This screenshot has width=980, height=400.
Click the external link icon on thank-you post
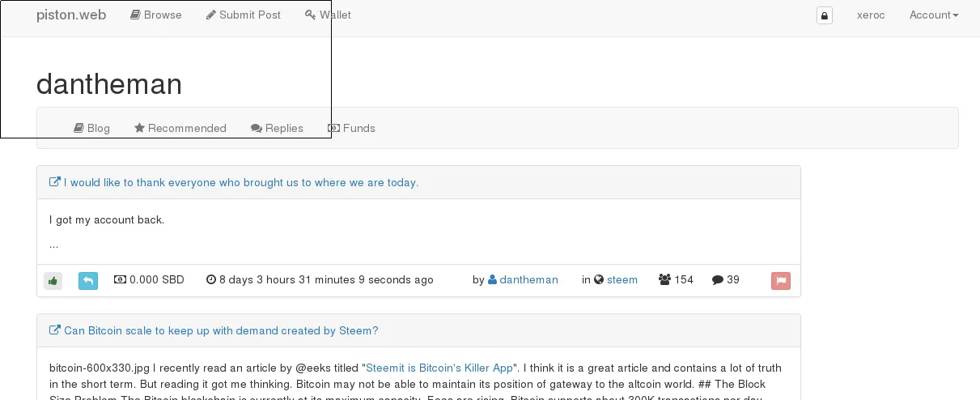pyautogui.click(x=55, y=182)
